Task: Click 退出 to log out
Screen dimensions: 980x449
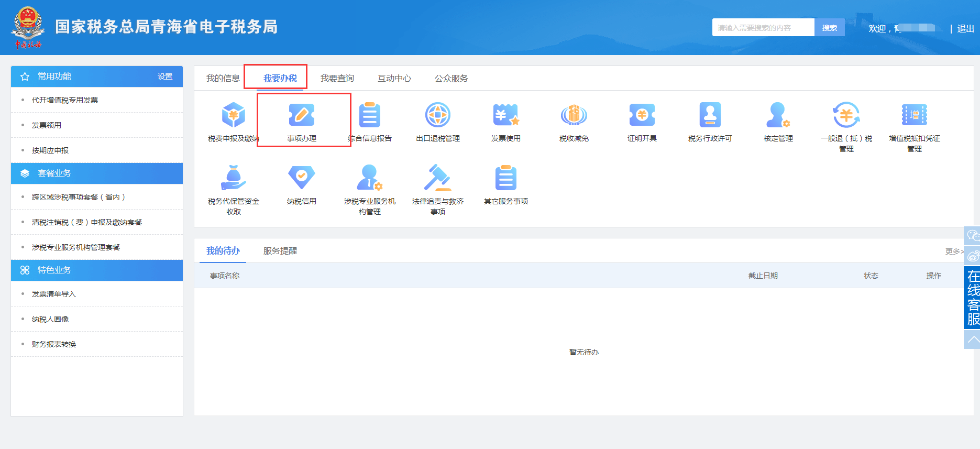Action: click(966, 29)
